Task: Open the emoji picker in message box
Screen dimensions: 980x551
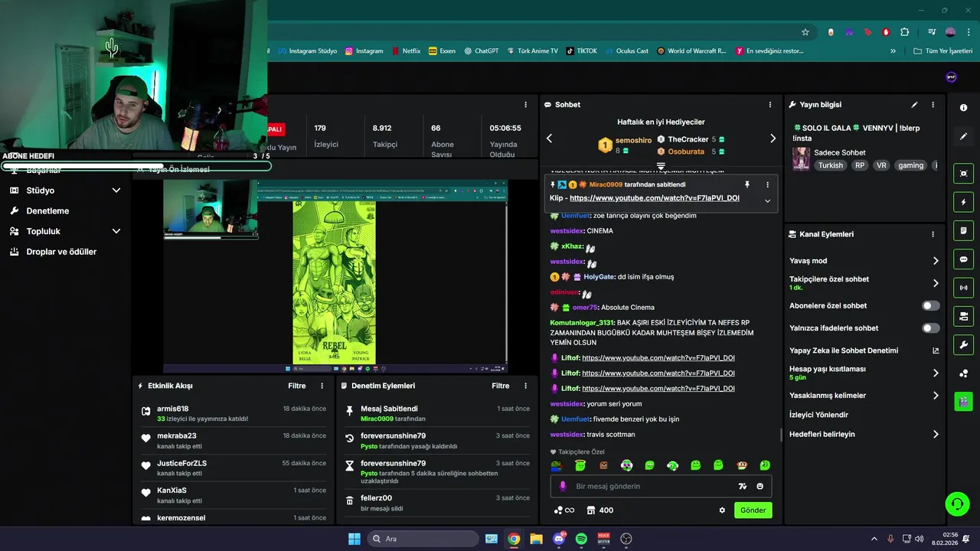Action: point(760,486)
